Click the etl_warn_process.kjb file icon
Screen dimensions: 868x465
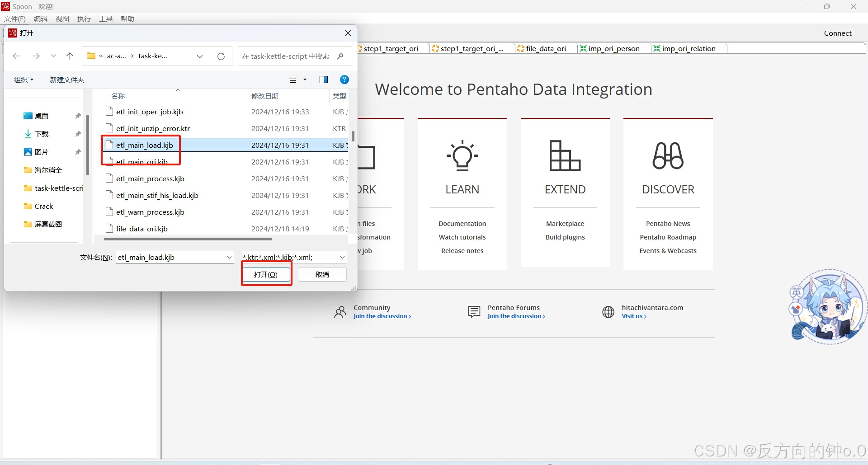pyautogui.click(x=109, y=211)
